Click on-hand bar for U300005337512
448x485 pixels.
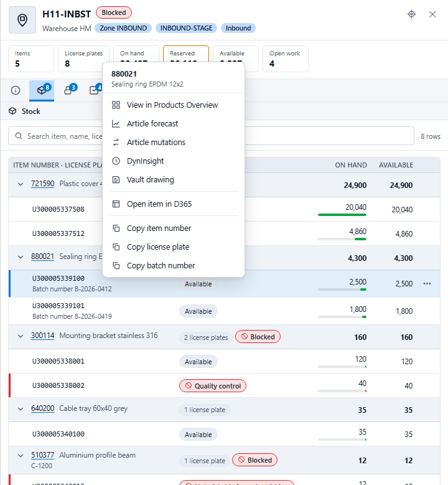(342, 239)
